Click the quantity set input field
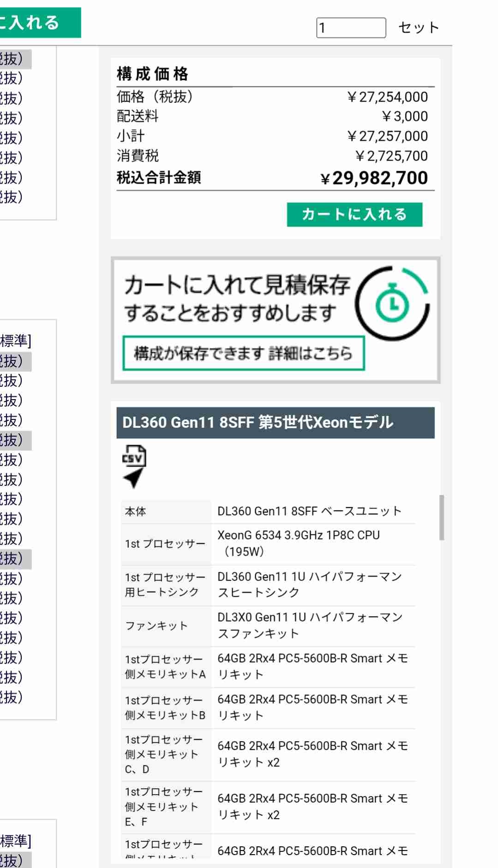The width and height of the screenshot is (498, 868). [x=351, y=28]
